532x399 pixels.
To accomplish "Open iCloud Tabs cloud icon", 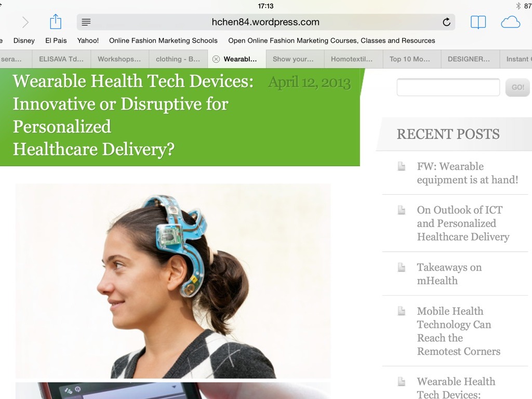I will point(510,22).
